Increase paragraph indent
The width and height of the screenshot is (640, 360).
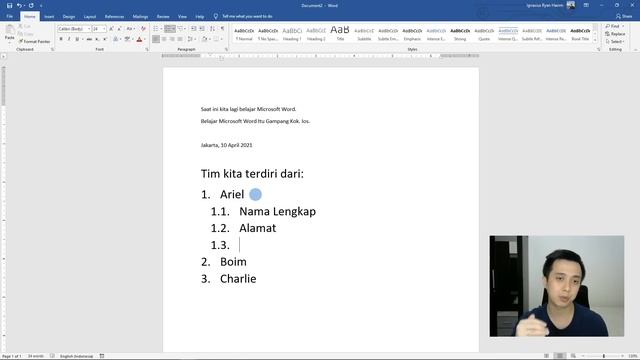(x=202, y=29)
